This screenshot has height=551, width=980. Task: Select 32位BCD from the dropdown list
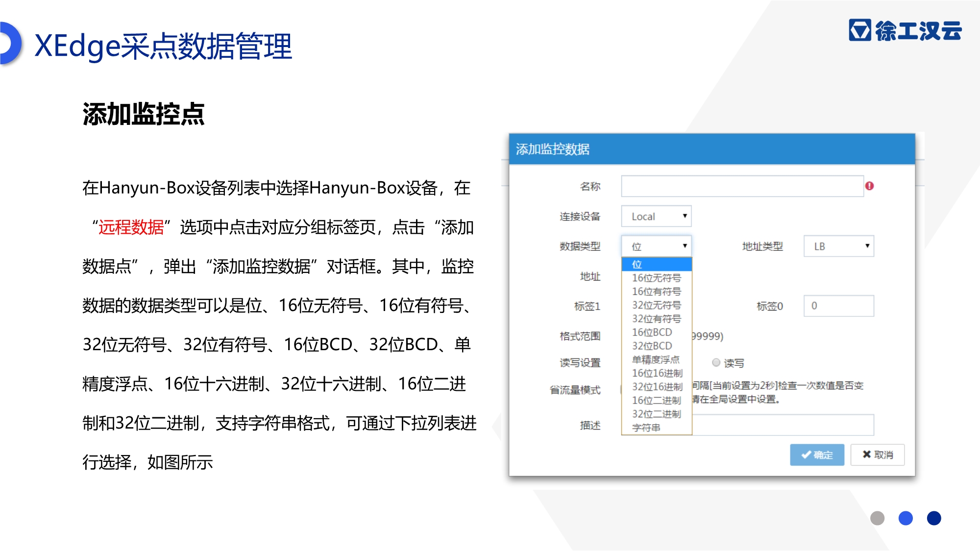point(657,346)
